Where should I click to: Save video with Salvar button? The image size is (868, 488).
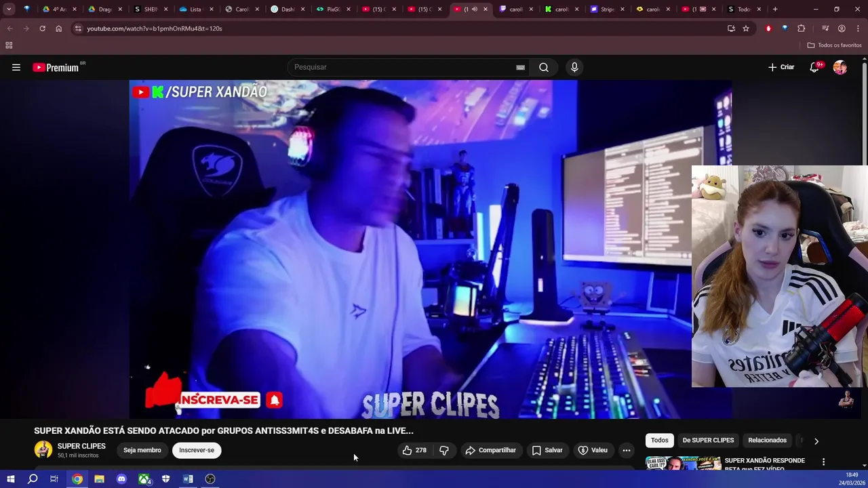[547, 450]
